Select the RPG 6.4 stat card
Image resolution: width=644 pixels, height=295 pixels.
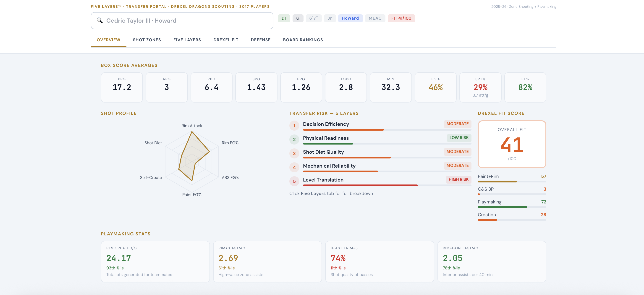[x=212, y=87]
